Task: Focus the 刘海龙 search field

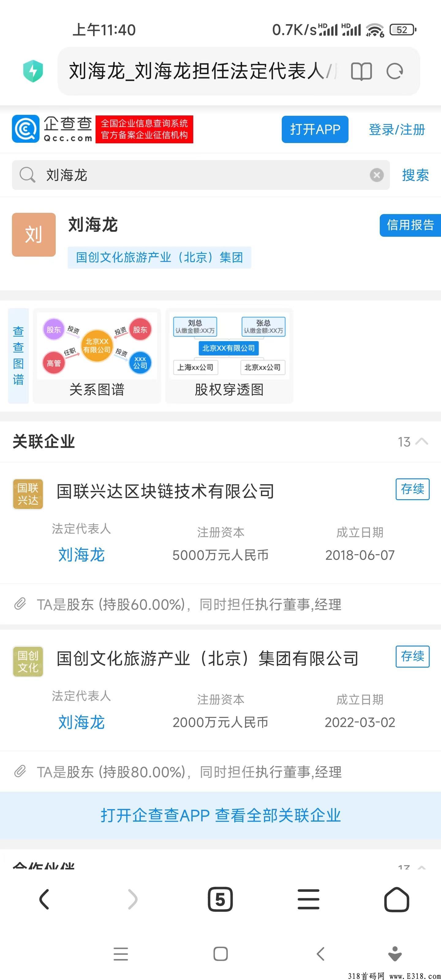Action: click(x=201, y=175)
